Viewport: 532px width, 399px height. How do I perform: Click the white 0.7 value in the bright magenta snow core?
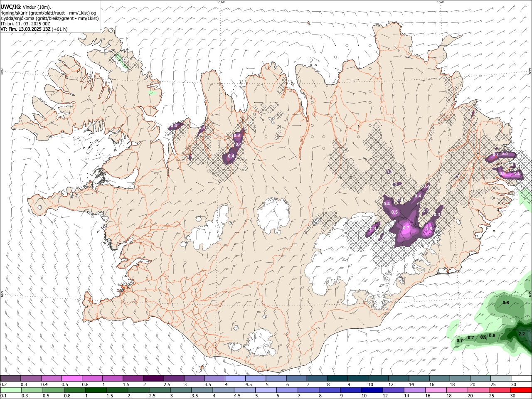406,228
